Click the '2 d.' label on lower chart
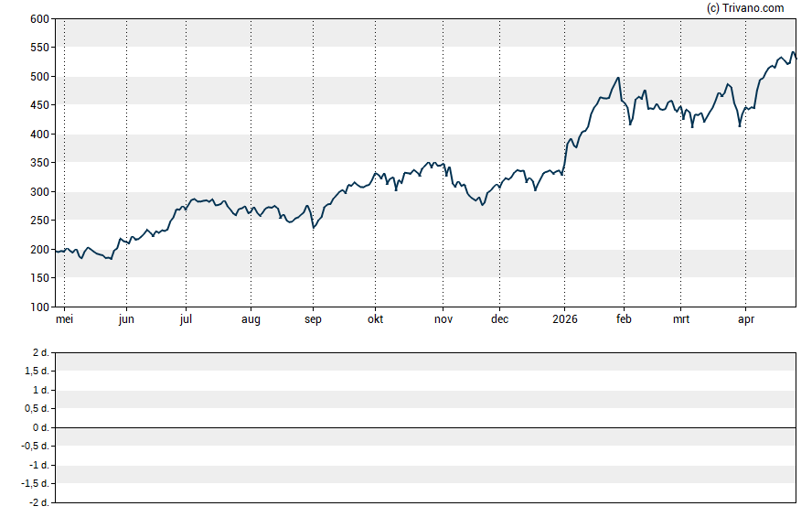 [x=40, y=352]
